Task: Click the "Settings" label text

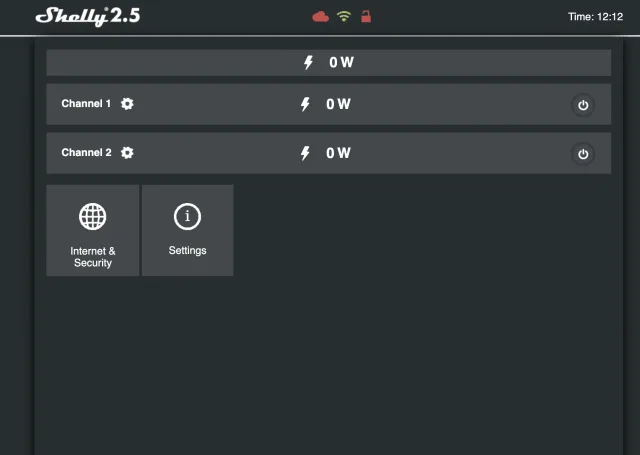Action: (x=187, y=250)
